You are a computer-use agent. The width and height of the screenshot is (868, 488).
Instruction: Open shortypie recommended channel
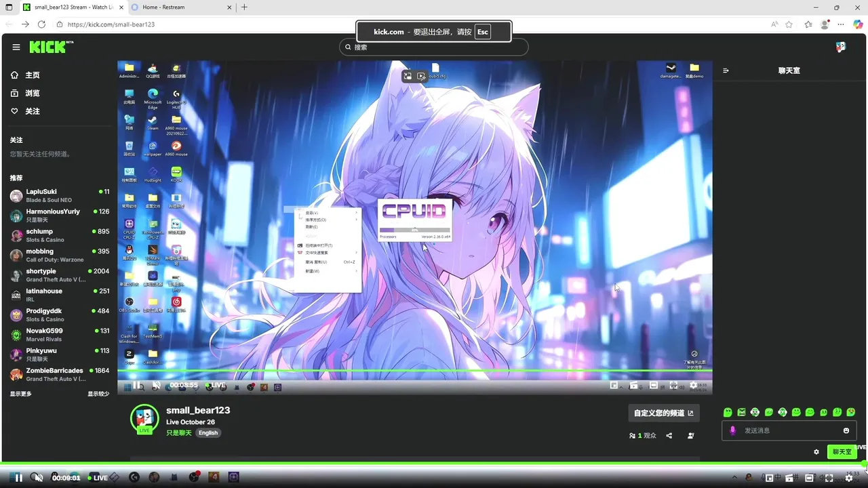click(x=60, y=275)
